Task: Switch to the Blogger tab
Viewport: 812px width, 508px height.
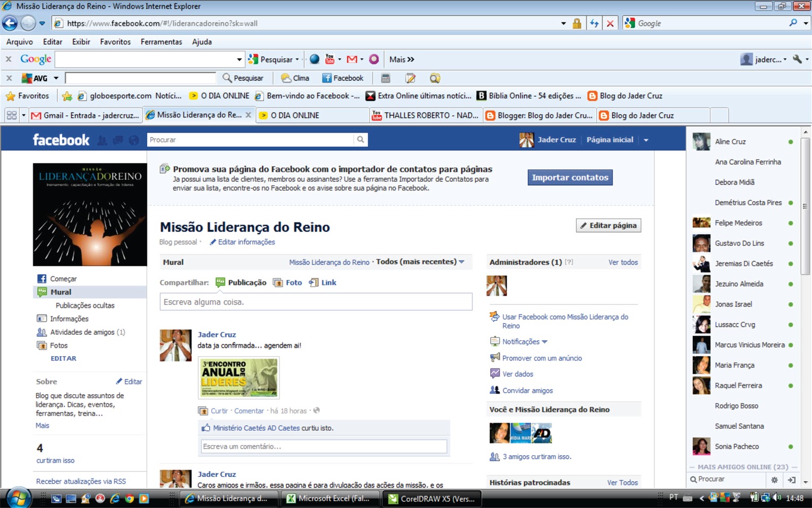Action: click(x=540, y=115)
